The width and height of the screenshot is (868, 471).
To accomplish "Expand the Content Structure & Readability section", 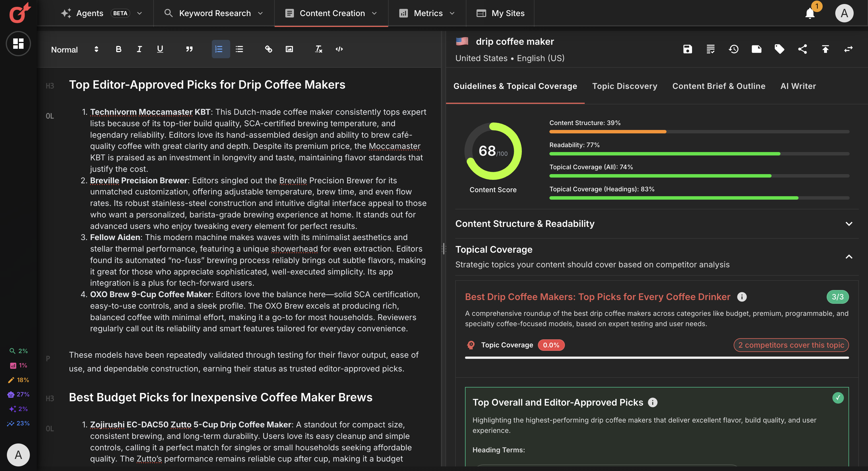I will 849,223.
